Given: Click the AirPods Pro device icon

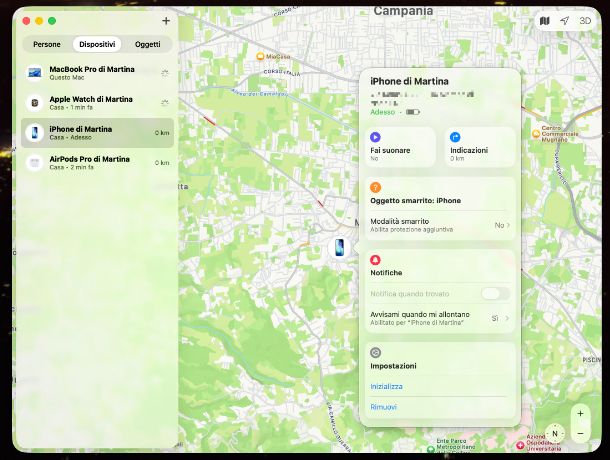Looking at the screenshot, I should [x=35, y=163].
